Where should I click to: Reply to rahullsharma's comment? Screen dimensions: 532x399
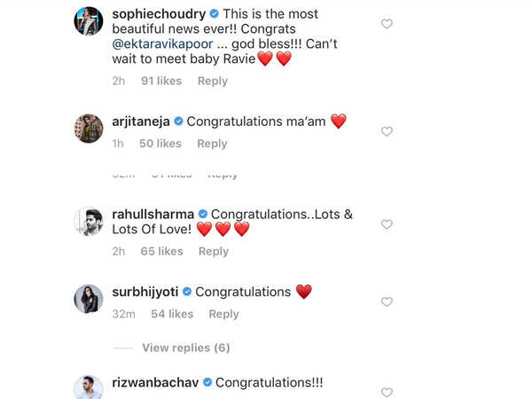click(x=214, y=251)
